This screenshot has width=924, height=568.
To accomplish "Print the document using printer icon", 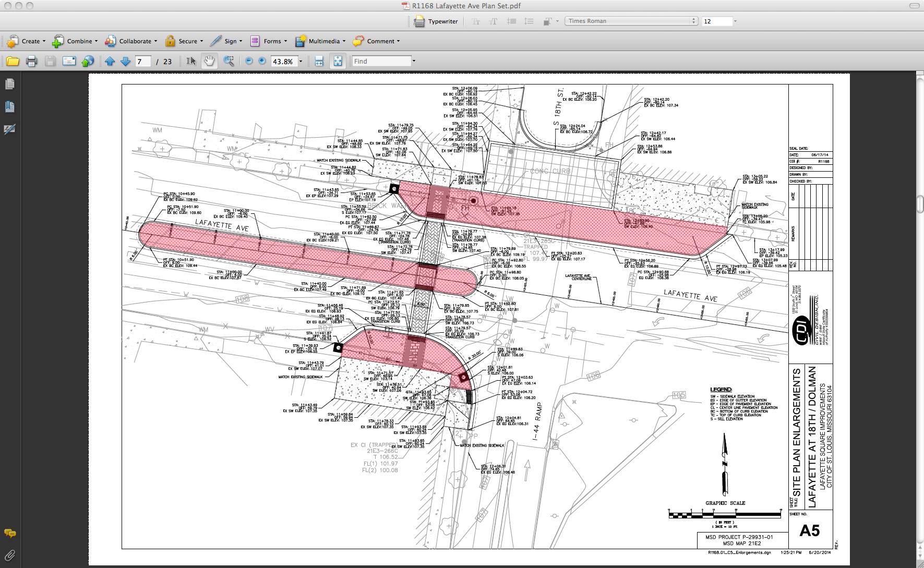I will [31, 62].
